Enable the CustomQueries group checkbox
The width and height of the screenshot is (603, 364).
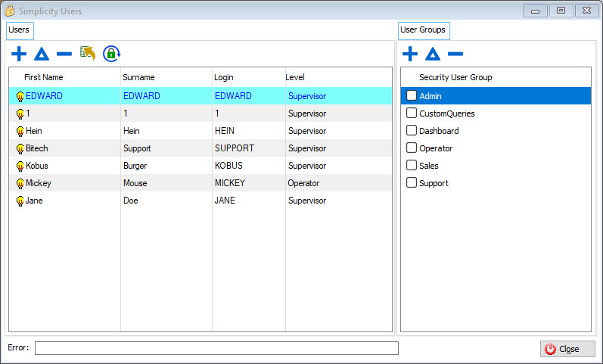[x=412, y=114]
